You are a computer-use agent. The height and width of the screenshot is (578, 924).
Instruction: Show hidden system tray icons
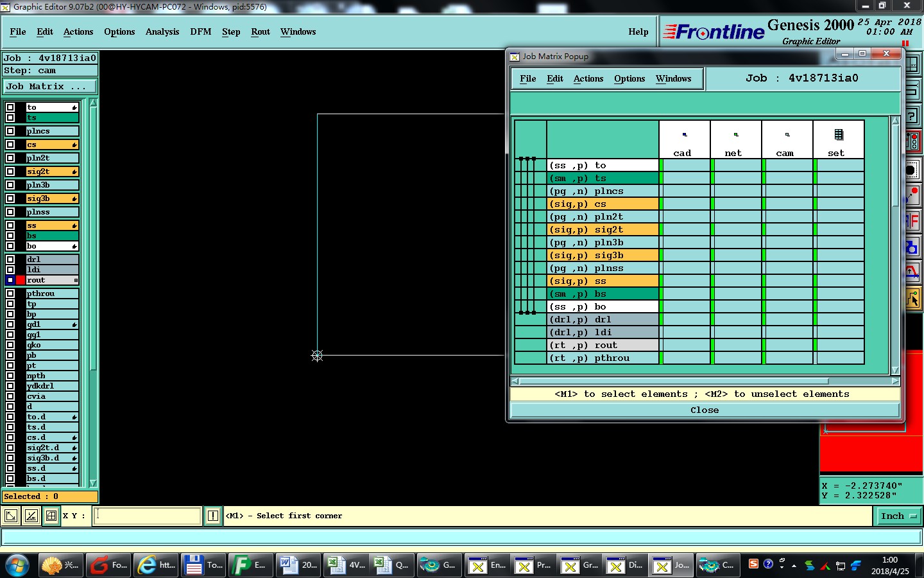click(x=794, y=566)
